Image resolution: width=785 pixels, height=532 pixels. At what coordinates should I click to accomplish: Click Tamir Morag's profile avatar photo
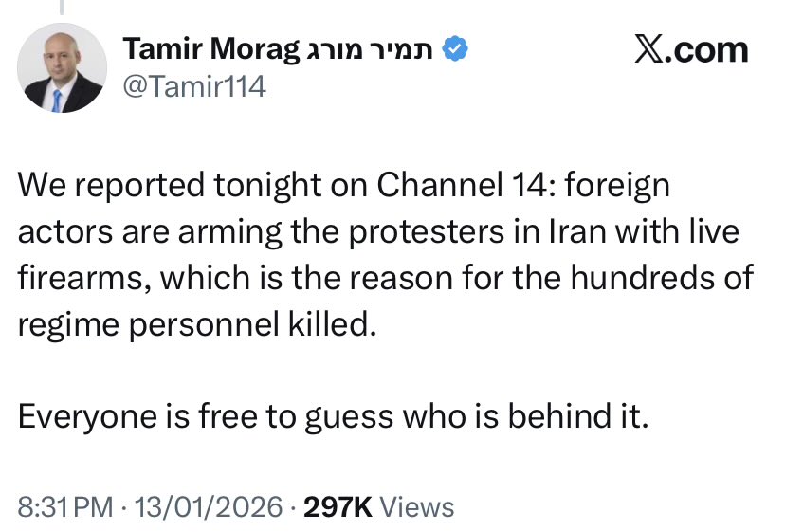click(62, 68)
